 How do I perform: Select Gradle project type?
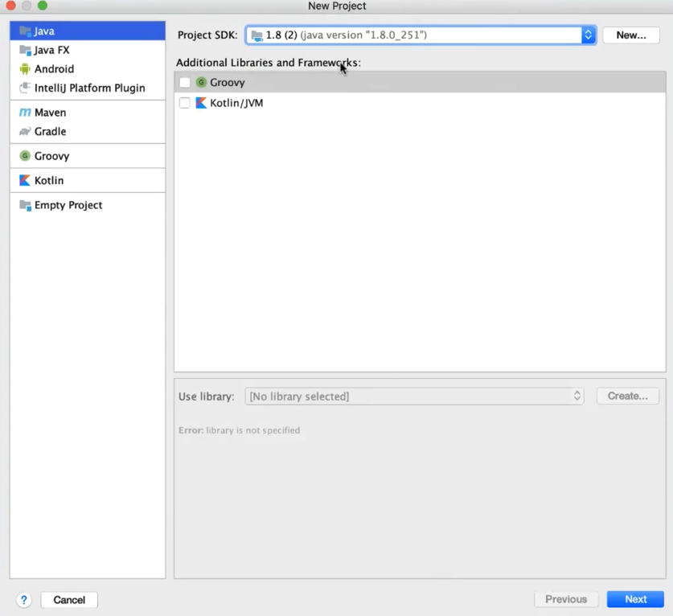coord(88,131)
